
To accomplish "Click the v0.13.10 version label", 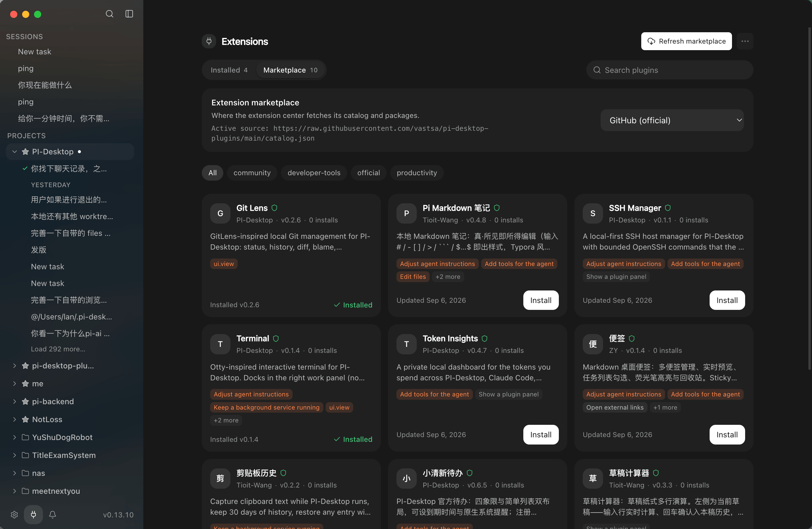I will (119, 515).
